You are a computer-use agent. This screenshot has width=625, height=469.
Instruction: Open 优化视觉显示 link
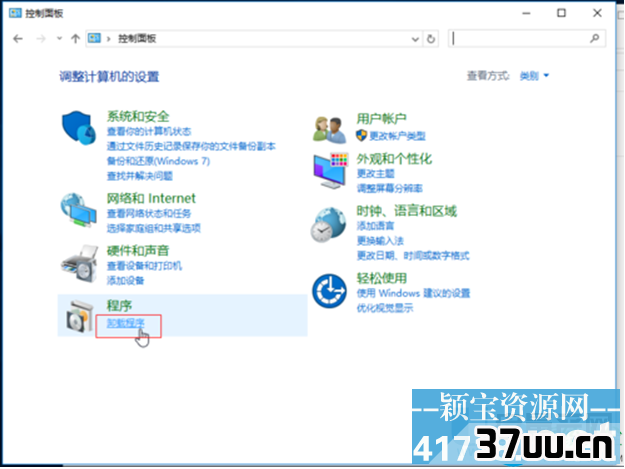385,308
